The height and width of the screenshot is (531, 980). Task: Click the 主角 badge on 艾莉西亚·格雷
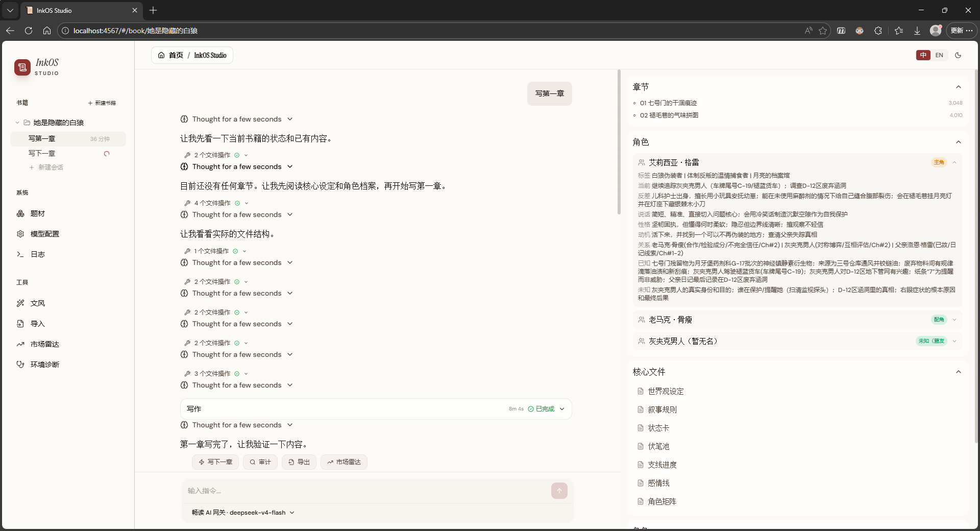point(939,162)
